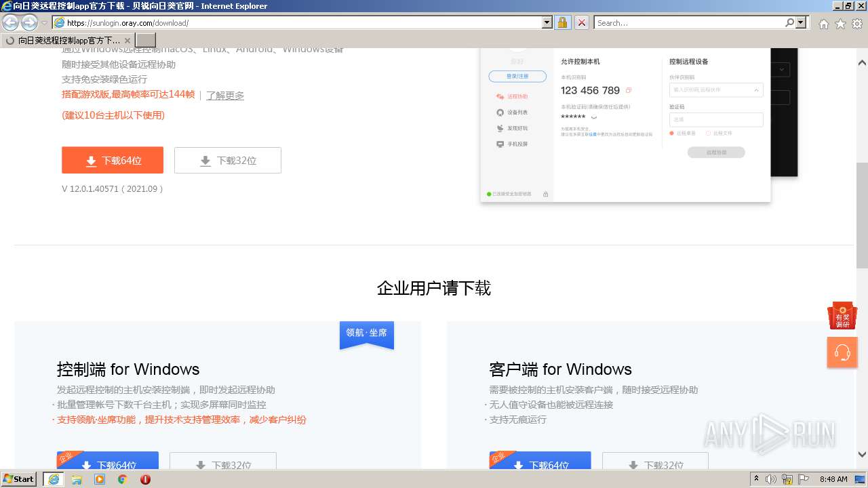Select 发现好玩 in preview sidebar
The height and width of the screenshot is (488, 868).
pos(513,128)
